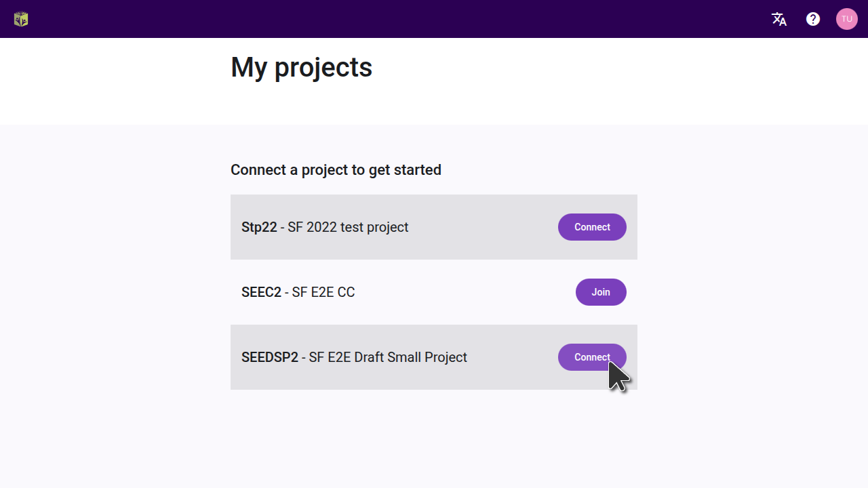Click empty space in the purple top bar
The height and width of the screenshot is (488, 868).
point(407,19)
